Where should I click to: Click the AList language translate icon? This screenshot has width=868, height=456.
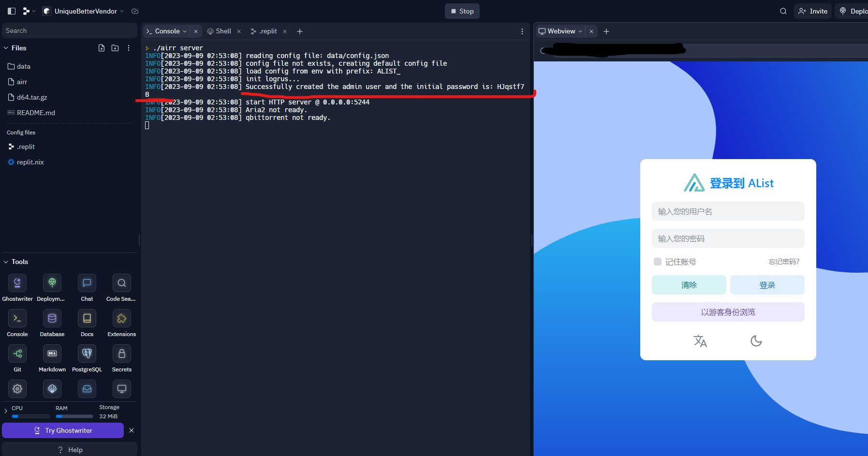point(700,341)
